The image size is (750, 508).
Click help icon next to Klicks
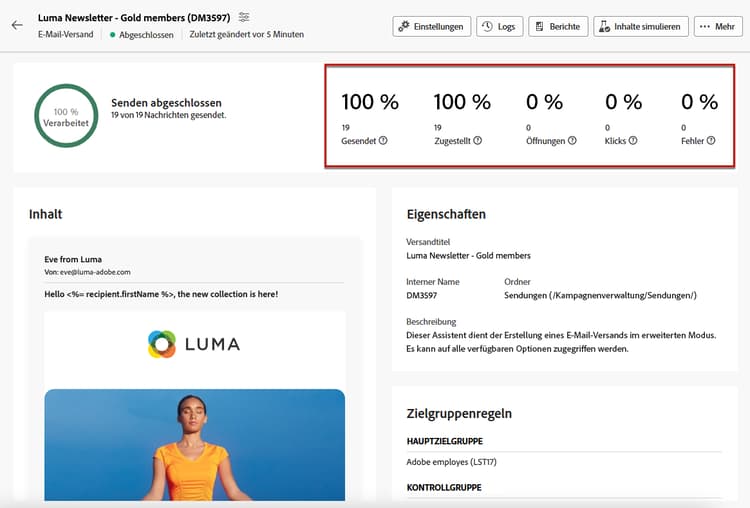[x=633, y=141]
